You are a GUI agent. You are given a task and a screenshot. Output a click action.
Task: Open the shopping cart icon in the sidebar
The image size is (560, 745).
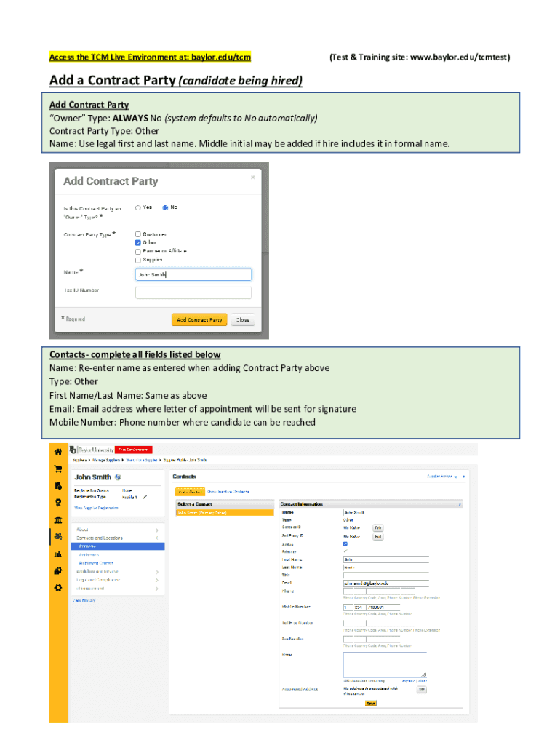tap(58, 469)
